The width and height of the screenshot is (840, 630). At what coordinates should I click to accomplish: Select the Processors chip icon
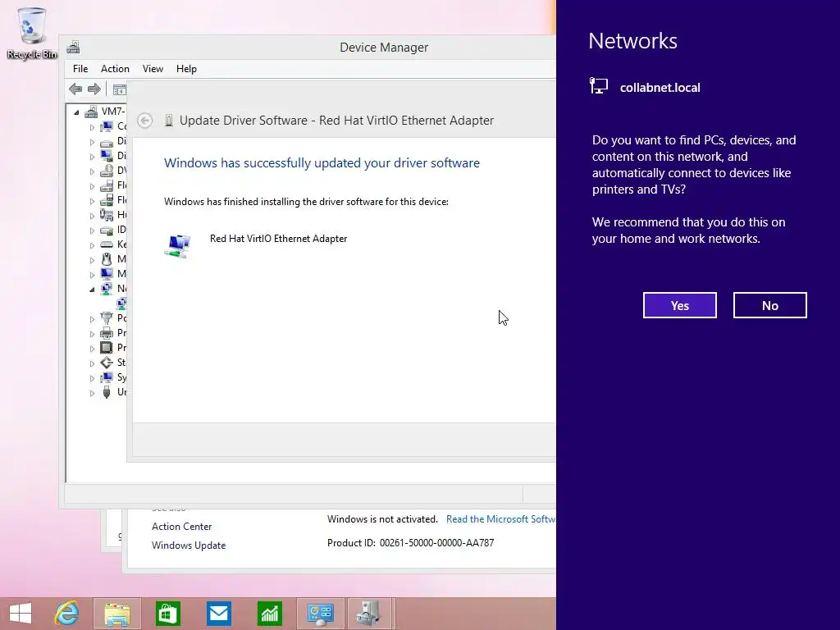(107, 348)
